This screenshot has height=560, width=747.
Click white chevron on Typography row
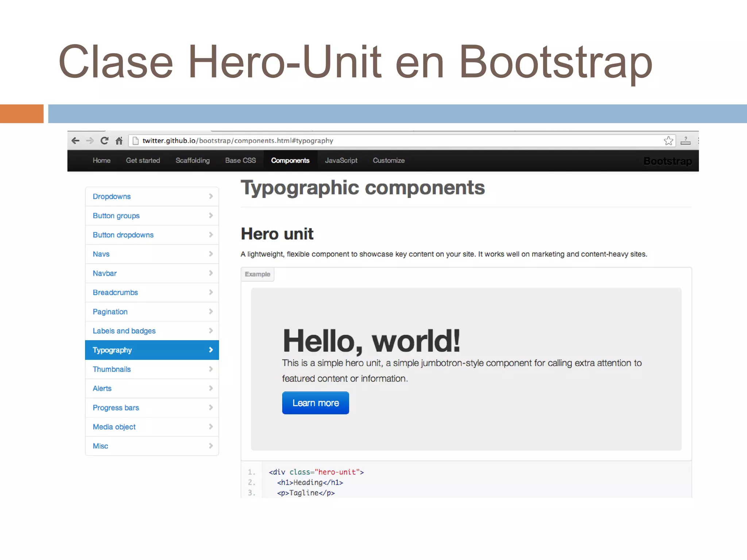click(x=211, y=350)
